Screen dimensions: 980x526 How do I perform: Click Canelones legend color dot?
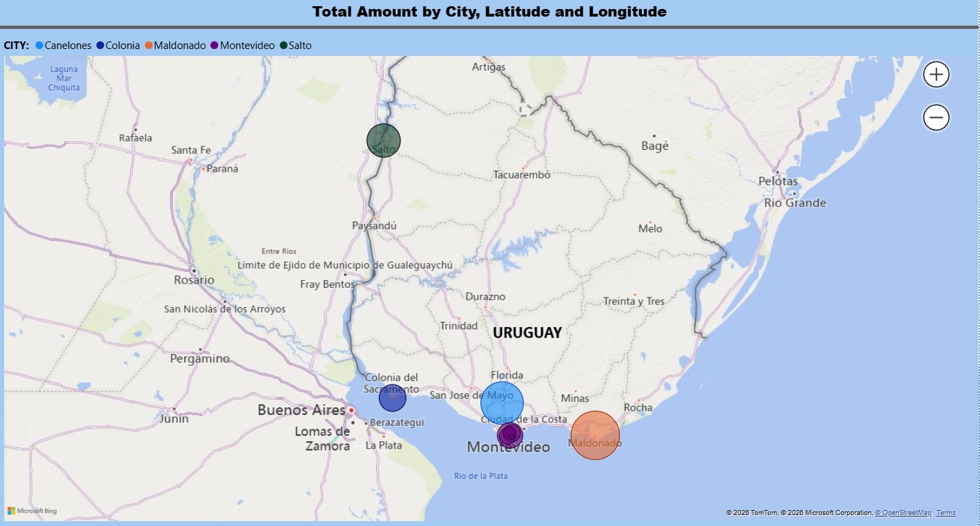pyautogui.click(x=39, y=46)
